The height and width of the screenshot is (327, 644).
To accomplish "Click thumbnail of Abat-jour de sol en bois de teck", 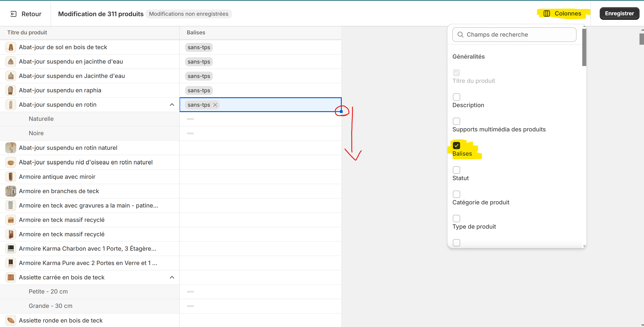I will tap(11, 47).
